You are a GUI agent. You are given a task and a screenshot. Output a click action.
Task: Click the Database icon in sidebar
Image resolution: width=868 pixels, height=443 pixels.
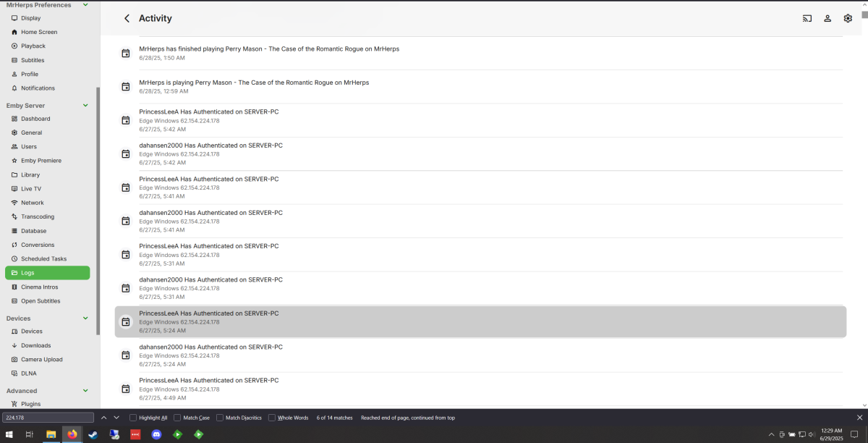tap(14, 231)
